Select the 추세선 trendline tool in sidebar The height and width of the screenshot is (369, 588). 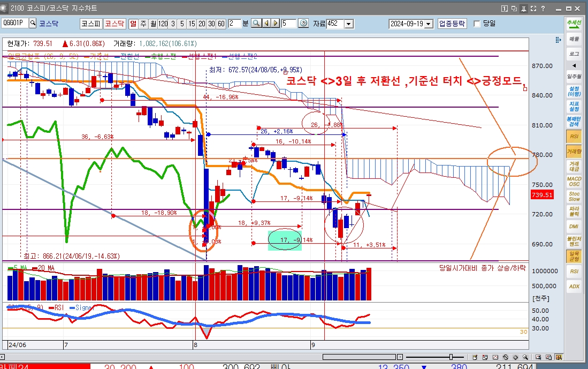(x=574, y=24)
